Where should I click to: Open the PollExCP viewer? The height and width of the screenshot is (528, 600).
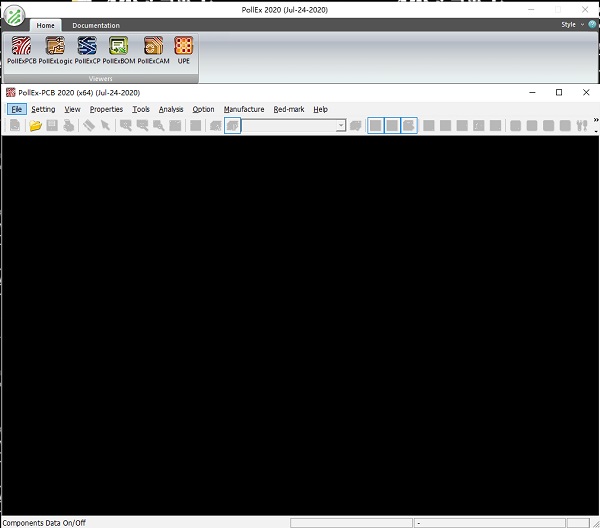pyautogui.click(x=87, y=50)
